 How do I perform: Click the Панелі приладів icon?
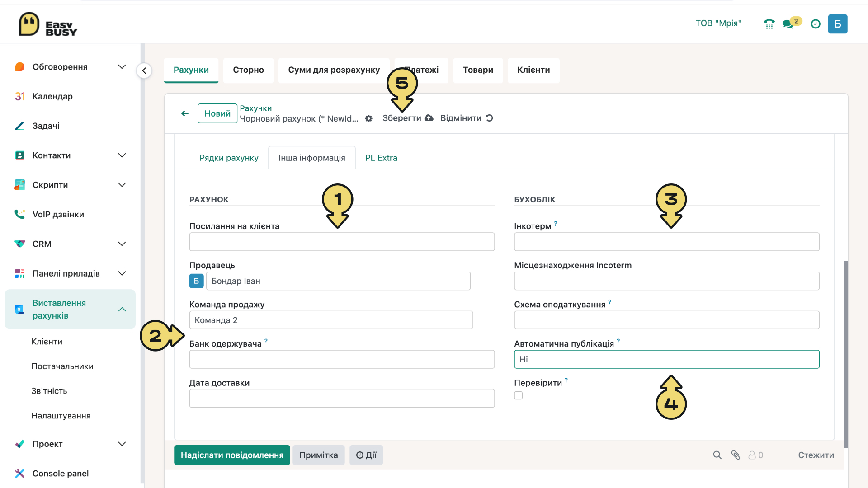tap(20, 273)
